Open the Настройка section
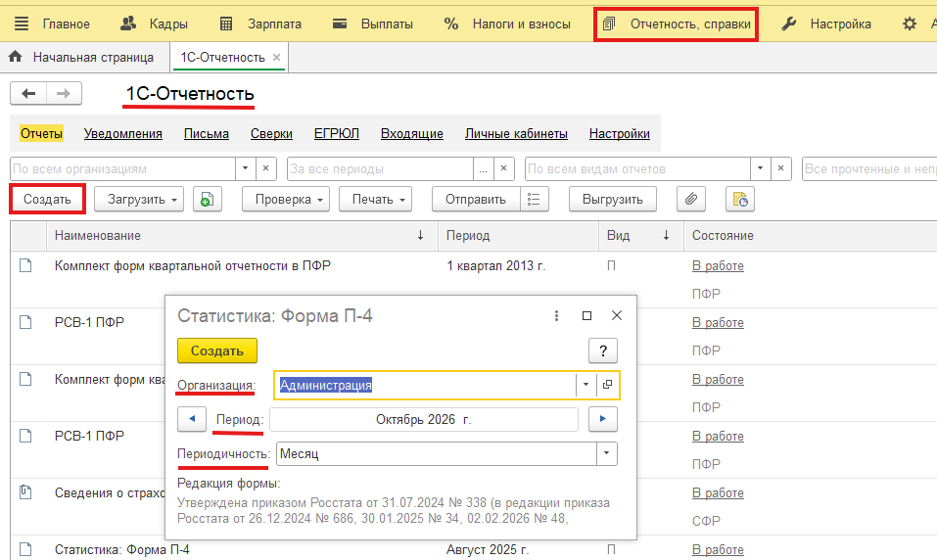937x560 pixels. 825,23
